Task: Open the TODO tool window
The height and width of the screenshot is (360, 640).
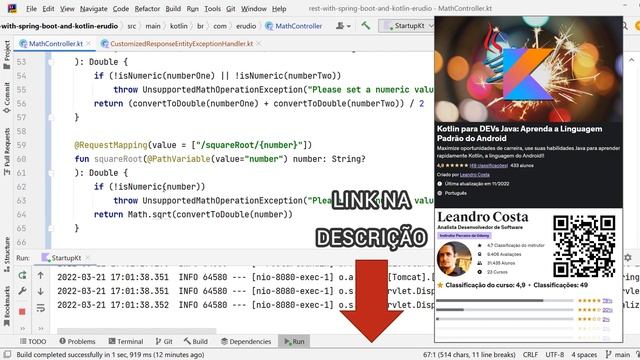Action: coord(33,341)
